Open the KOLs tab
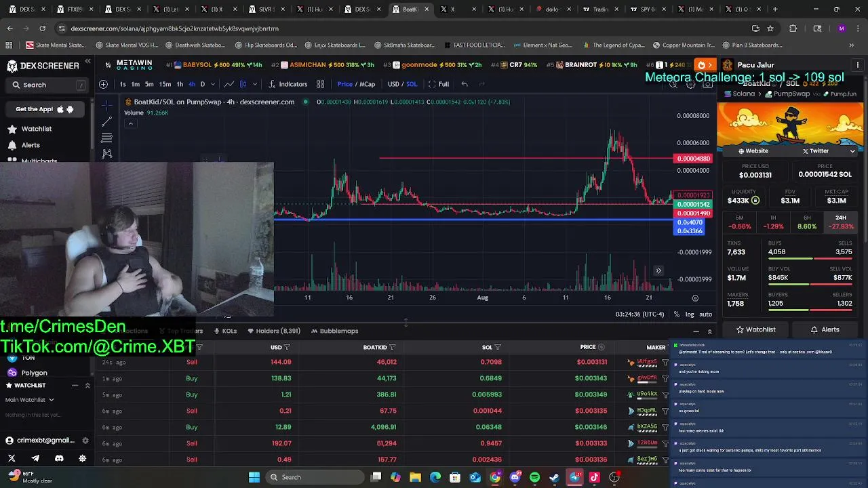The image size is (868, 488). [224, 331]
